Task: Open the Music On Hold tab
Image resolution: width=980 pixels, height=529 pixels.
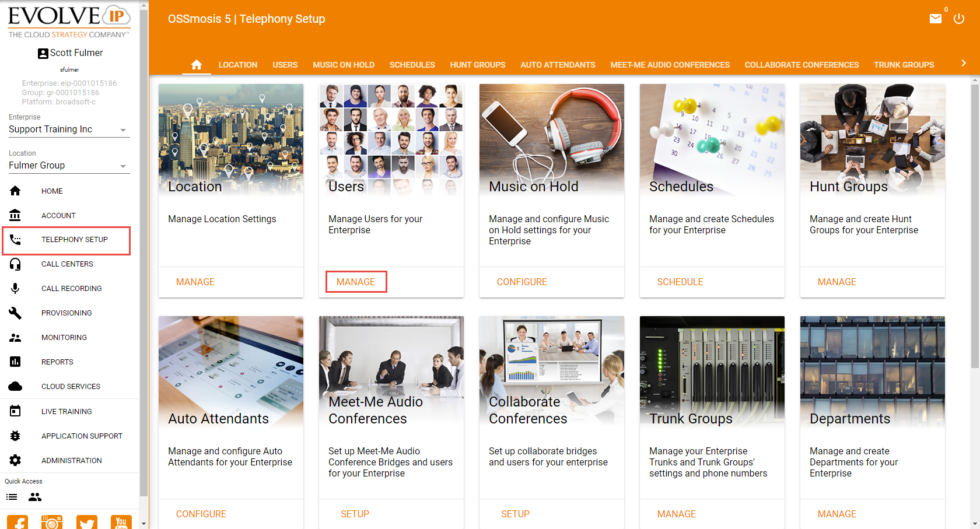Action: point(343,65)
